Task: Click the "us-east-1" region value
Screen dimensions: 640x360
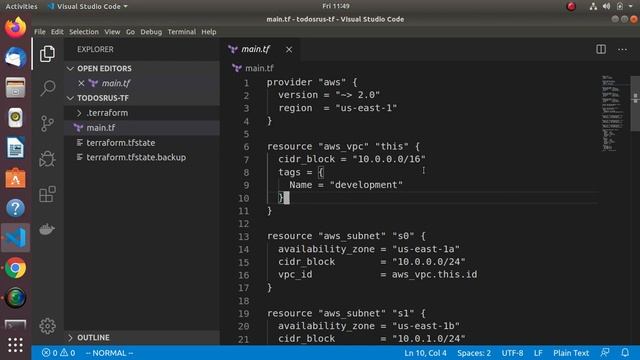Action: tap(366, 108)
